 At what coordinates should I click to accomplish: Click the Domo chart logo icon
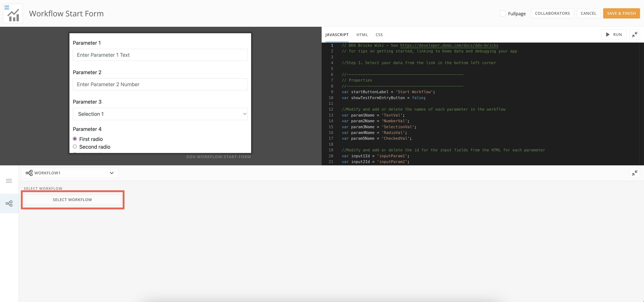click(13, 13)
